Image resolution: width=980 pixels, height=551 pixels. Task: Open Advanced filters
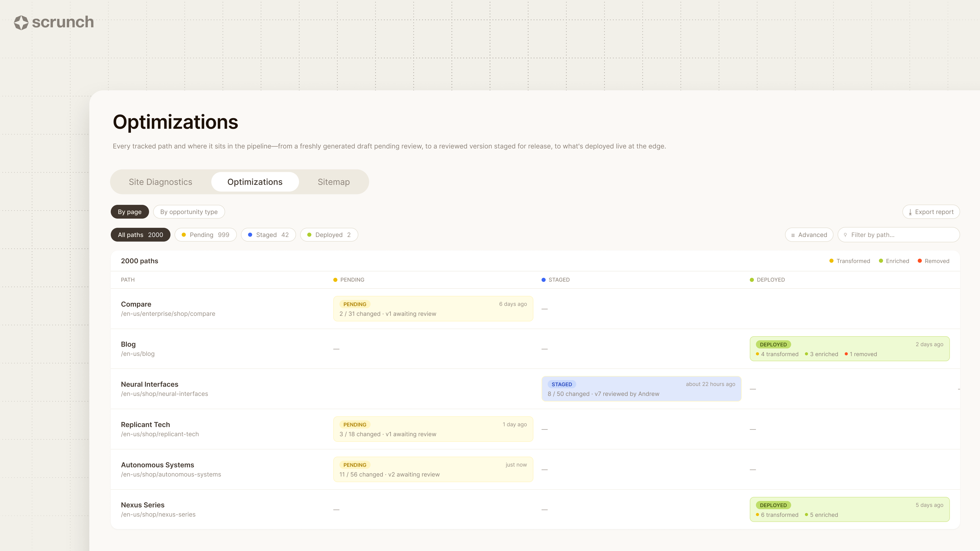click(809, 235)
